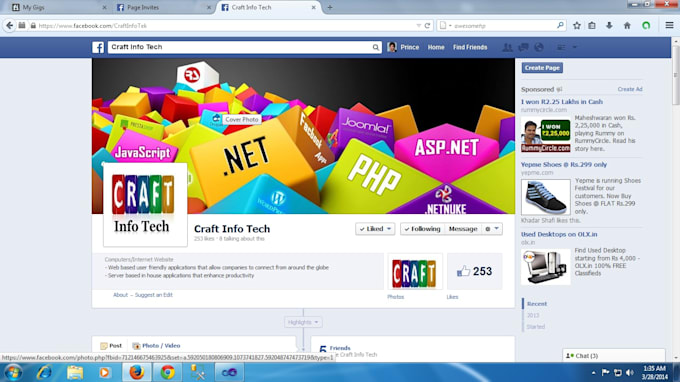Screen dimensions: 680x382
Task: Click Create Ad link
Action: (x=630, y=89)
